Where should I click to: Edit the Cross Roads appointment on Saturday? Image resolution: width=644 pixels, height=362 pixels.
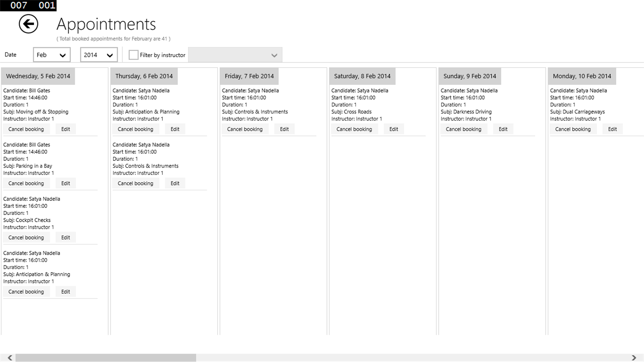394,129
